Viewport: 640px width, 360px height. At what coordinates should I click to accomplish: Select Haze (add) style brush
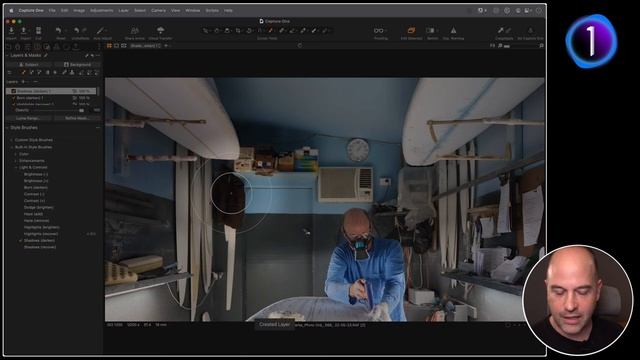[33, 214]
